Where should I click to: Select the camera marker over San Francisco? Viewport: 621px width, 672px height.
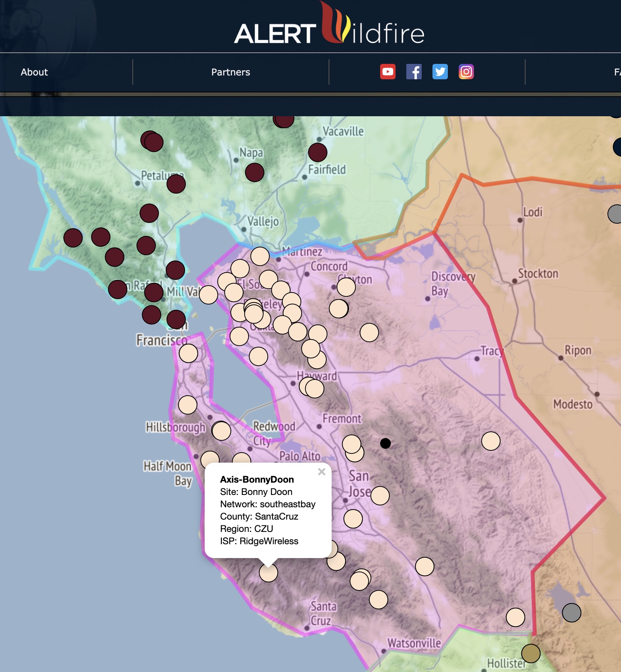[188, 353]
